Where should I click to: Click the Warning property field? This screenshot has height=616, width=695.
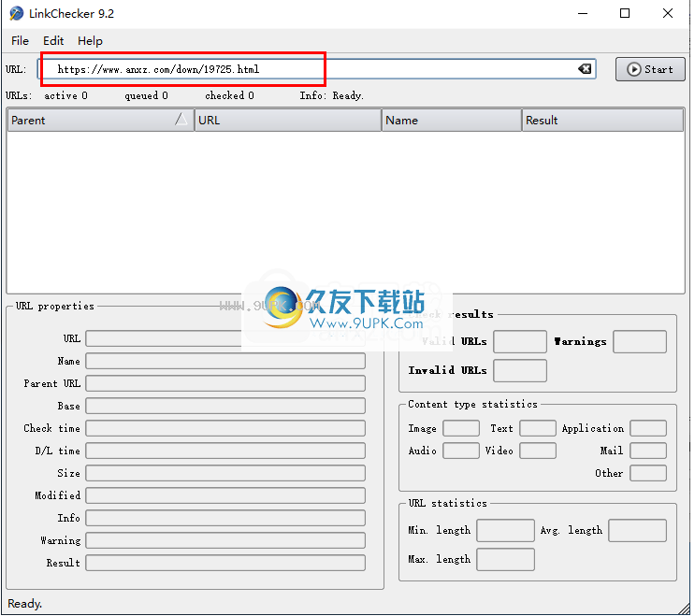[x=225, y=540]
